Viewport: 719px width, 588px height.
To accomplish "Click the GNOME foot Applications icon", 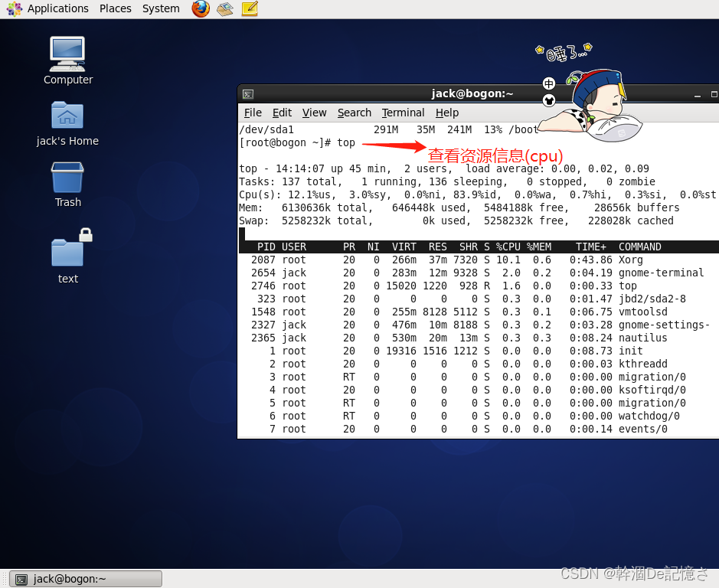I will click(x=15, y=8).
